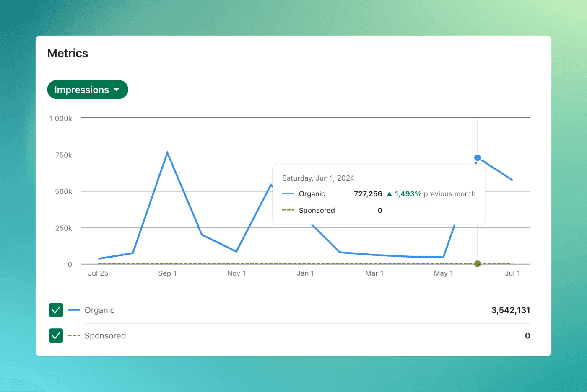Click the Metrics heading
The image size is (587, 392).
point(68,53)
